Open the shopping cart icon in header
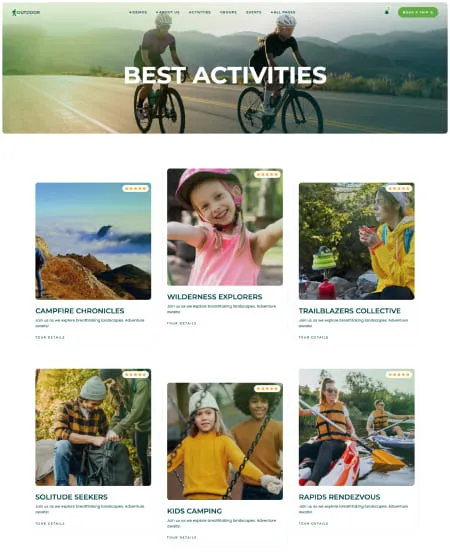Viewport: 450px width, 560px height. [x=387, y=11]
